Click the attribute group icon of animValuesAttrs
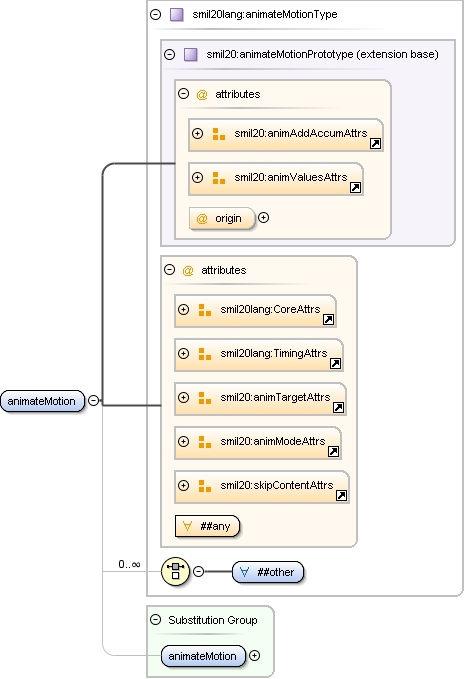The height and width of the screenshot is (679, 465). coord(219,178)
